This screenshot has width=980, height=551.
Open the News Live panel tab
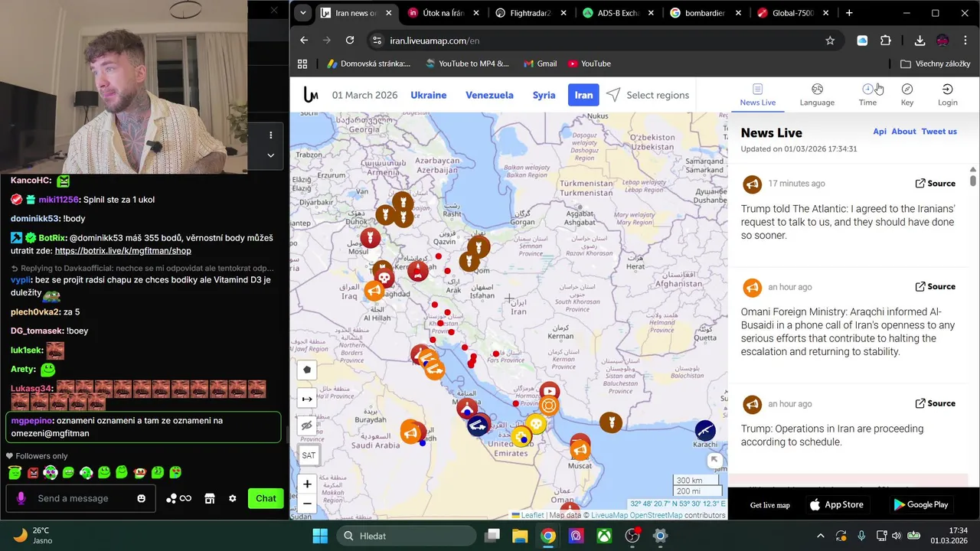click(757, 95)
